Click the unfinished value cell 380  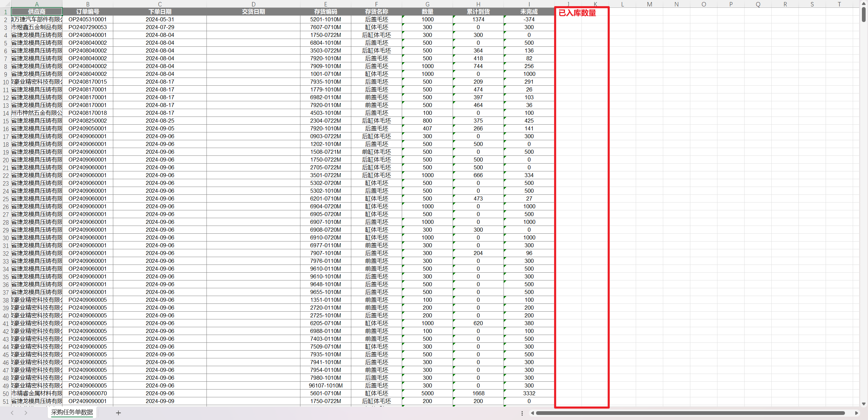[x=529, y=323]
